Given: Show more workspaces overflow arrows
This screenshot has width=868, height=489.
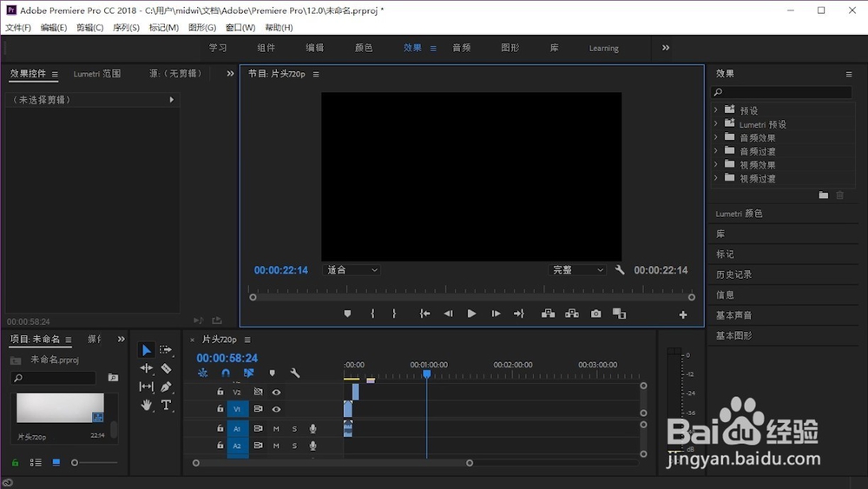Looking at the screenshot, I should point(666,48).
